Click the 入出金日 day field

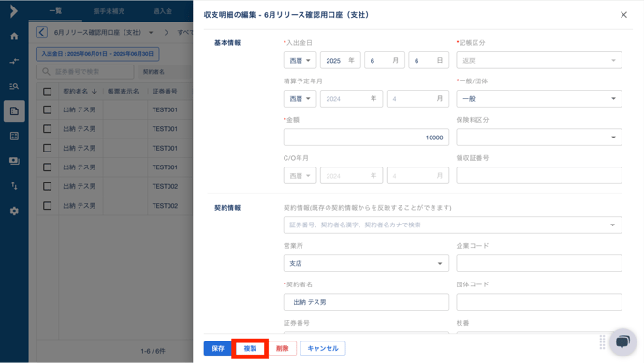(429, 61)
